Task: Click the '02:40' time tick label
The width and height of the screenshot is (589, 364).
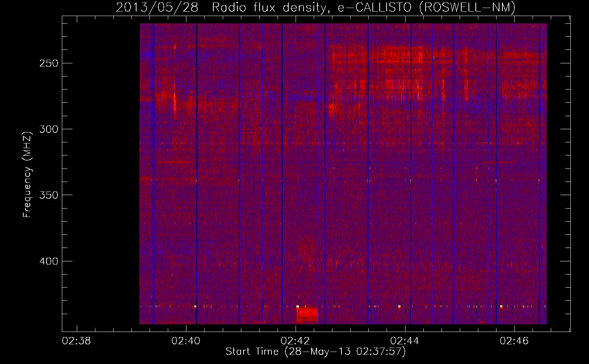Action: (186, 341)
